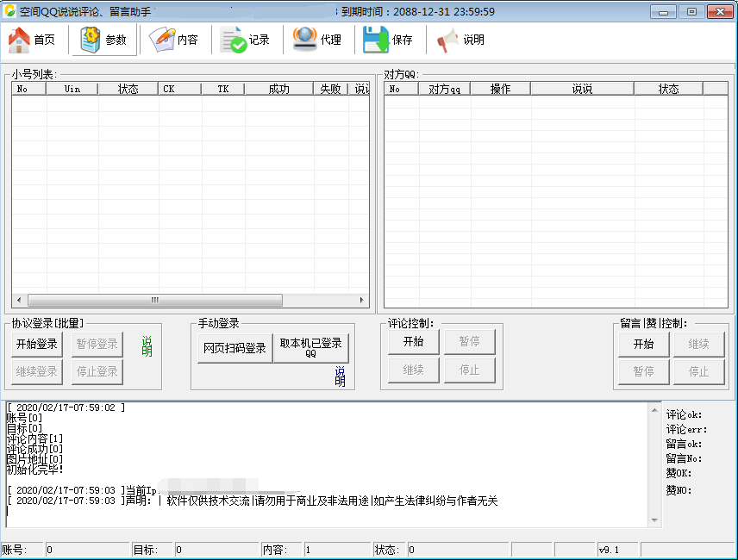Click 状态 value field in status bar

458,550
